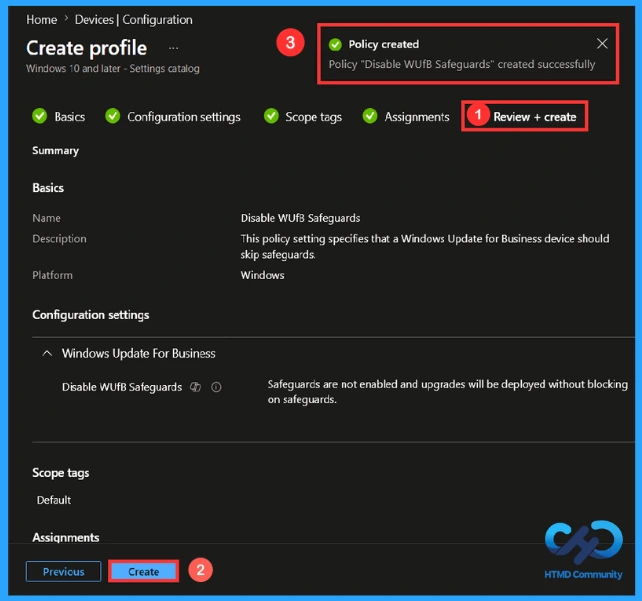642x601 pixels.
Task: Click the 'Assignments' section heading at the bottom
Action: pos(66,537)
